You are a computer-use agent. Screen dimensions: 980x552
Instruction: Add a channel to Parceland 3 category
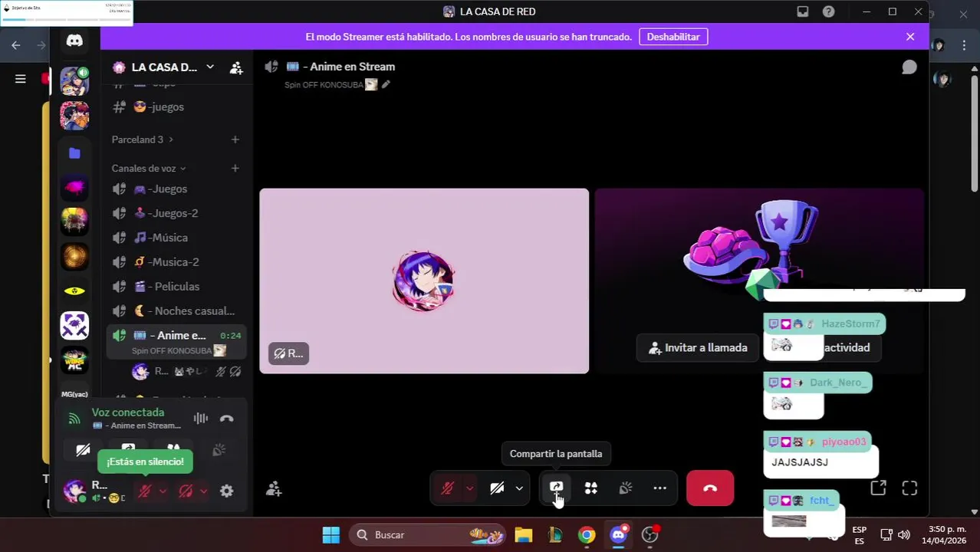(x=235, y=140)
